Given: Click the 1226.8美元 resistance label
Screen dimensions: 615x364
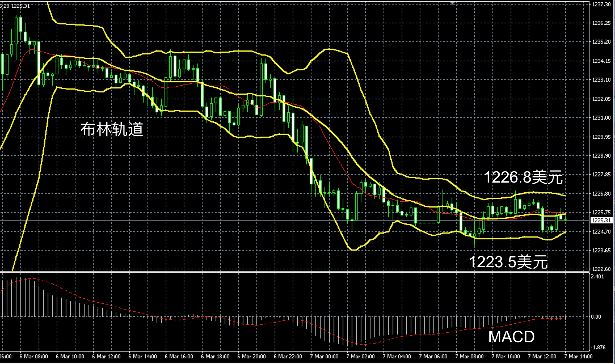Looking at the screenshot, I should click(523, 177).
